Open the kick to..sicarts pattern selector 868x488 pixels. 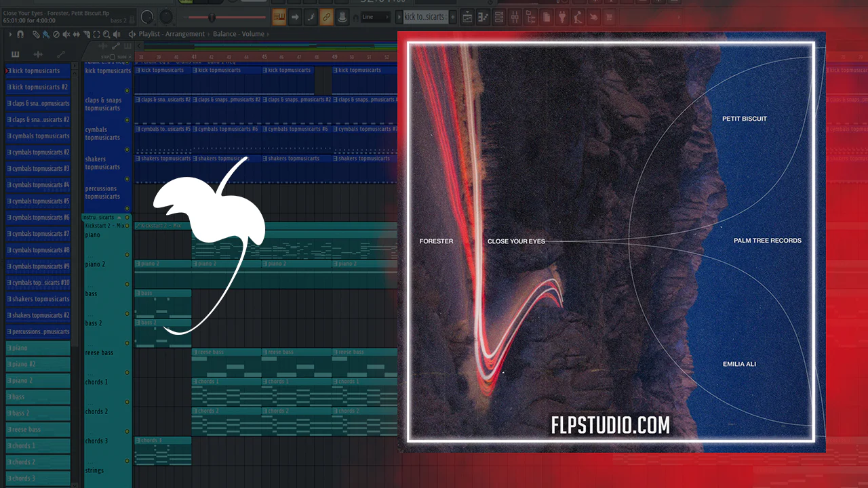[x=425, y=17]
